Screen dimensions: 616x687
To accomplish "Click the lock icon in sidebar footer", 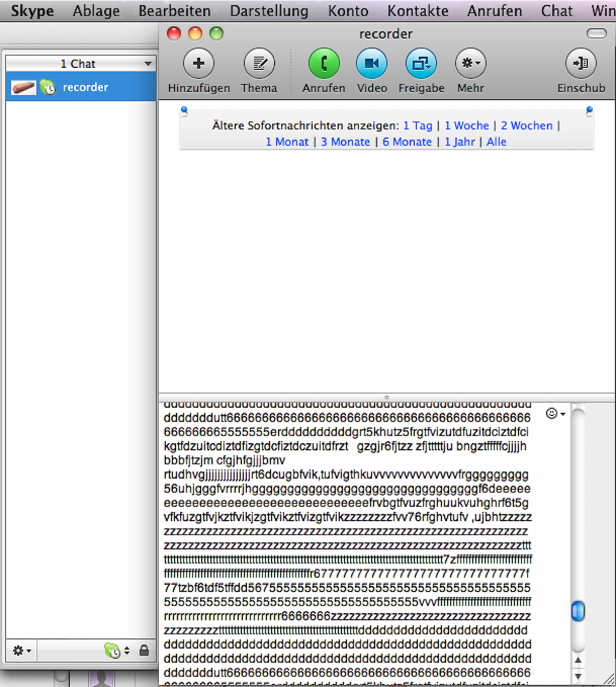I will (x=144, y=651).
